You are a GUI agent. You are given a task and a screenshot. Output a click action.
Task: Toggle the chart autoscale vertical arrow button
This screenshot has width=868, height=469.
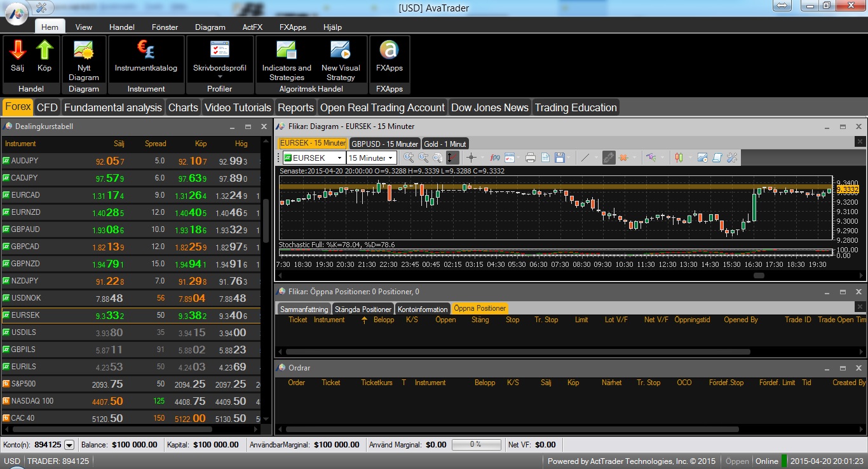pyautogui.click(x=452, y=158)
